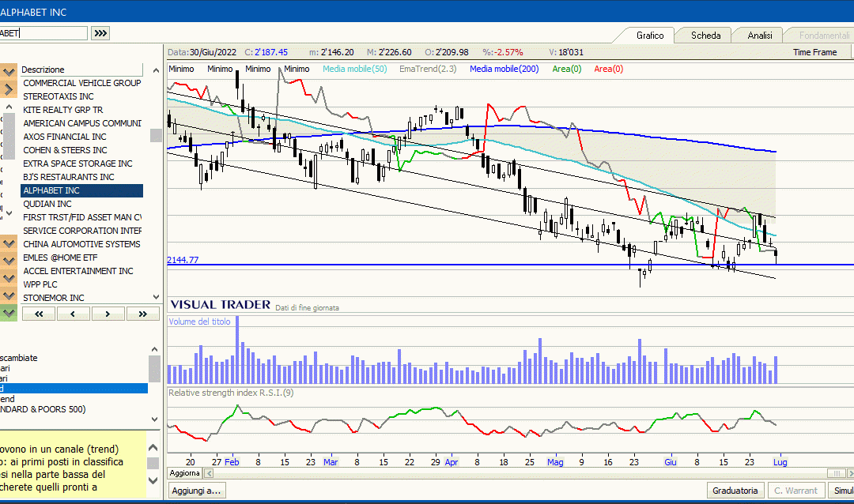Click the Aggiorna button
This screenshot has width=854, height=504.
184,473
